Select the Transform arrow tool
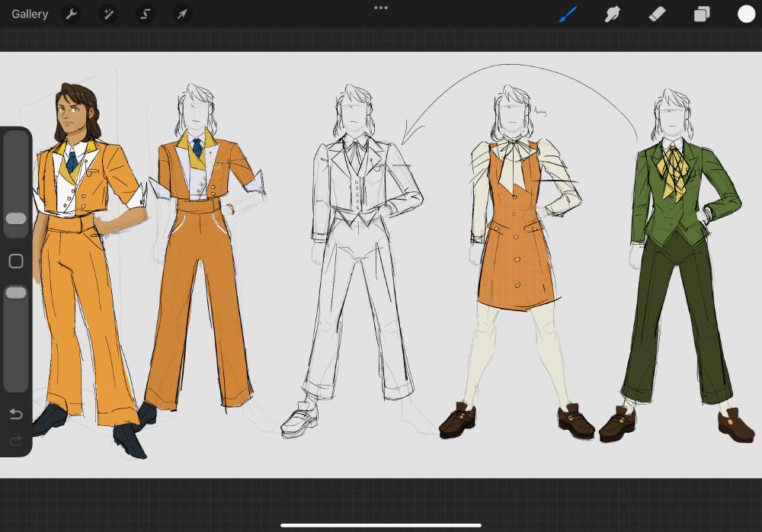The width and height of the screenshot is (762, 532). click(x=181, y=14)
